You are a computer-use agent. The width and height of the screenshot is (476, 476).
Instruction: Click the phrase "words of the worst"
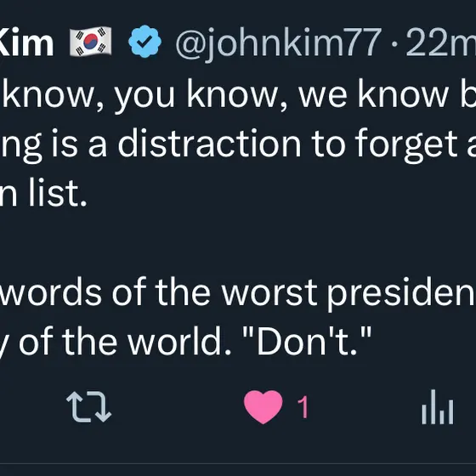158,292
